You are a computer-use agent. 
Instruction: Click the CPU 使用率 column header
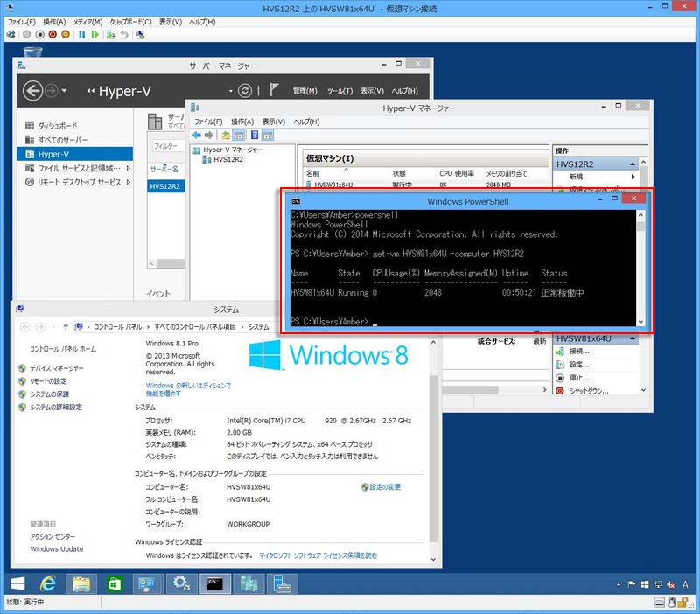tap(457, 173)
